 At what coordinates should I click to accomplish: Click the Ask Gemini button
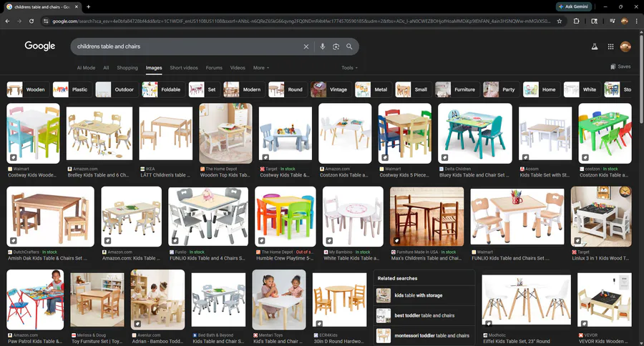tap(574, 6)
